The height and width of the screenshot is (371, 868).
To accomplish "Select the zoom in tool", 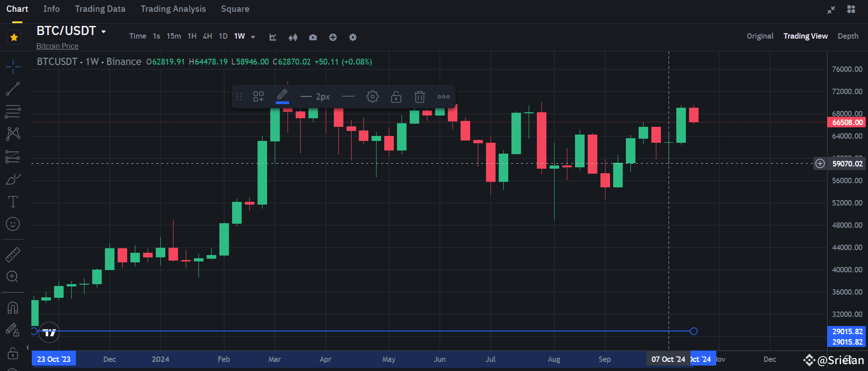I will click(13, 276).
